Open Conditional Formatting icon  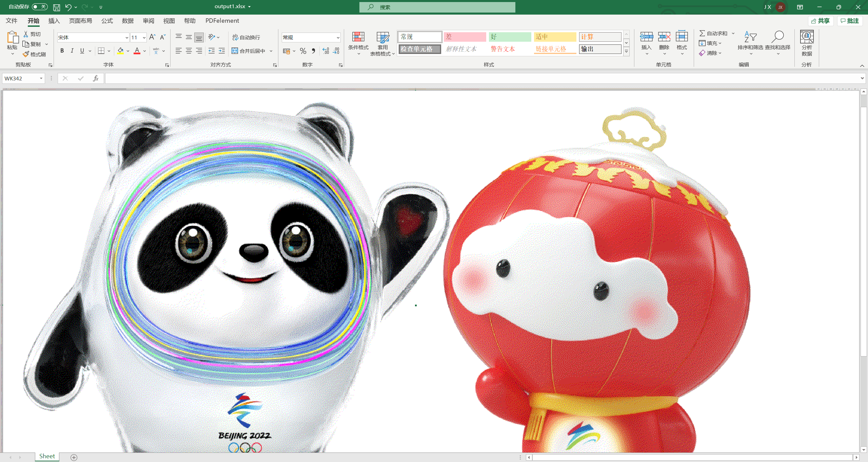coord(358,37)
